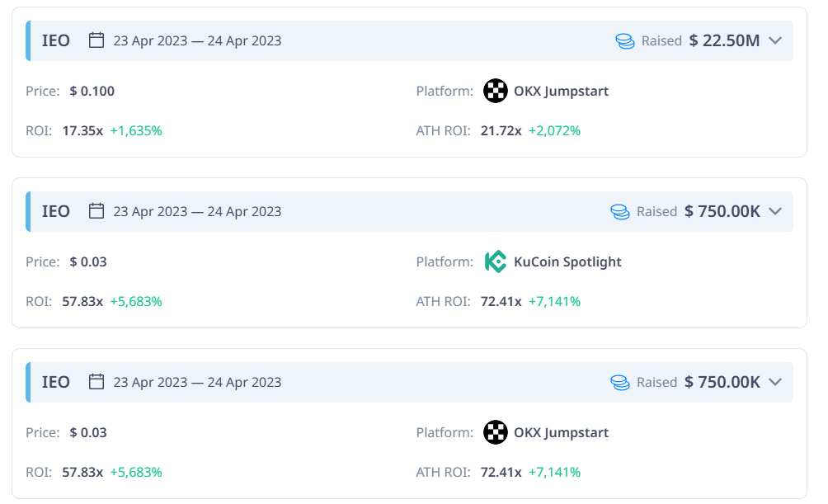Image resolution: width=828 pixels, height=504 pixels.
Task: Click the $ 750.00K raised amount in second card
Action: point(722,211)
